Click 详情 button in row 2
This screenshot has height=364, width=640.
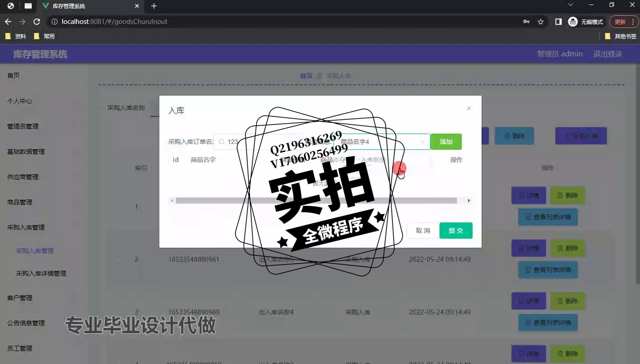528,248
